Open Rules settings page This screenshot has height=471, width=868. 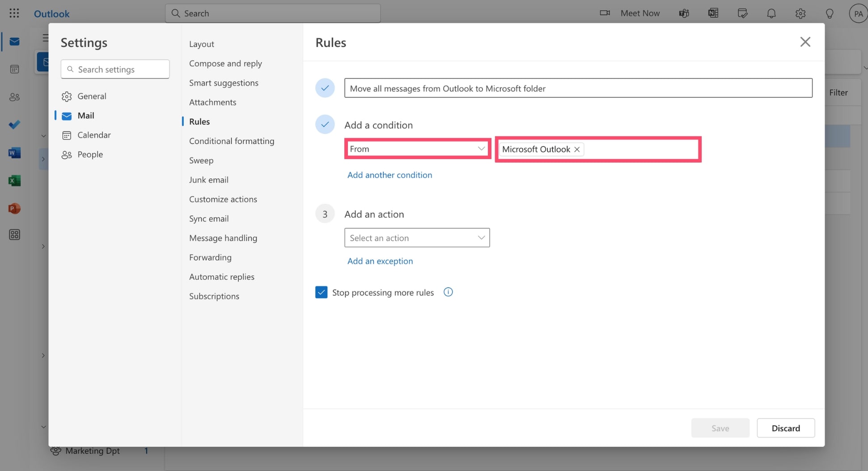tap(199, 122)
